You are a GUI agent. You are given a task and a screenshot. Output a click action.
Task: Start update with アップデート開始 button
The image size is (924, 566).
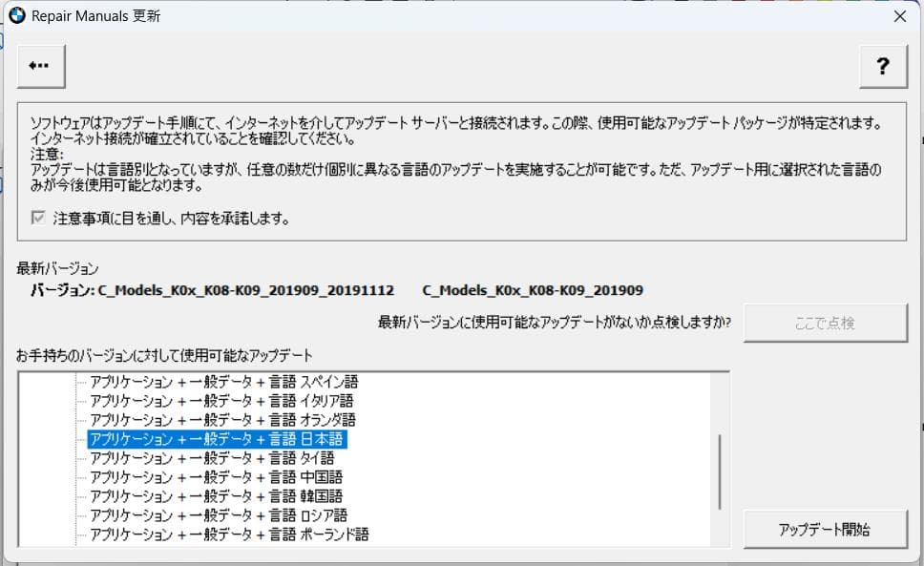coord(824,529)
